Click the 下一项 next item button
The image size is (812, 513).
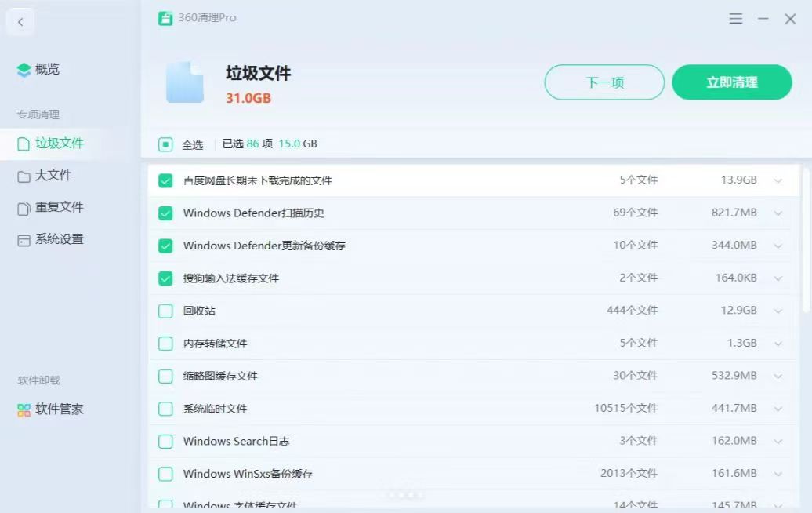[x=604, y=82]
